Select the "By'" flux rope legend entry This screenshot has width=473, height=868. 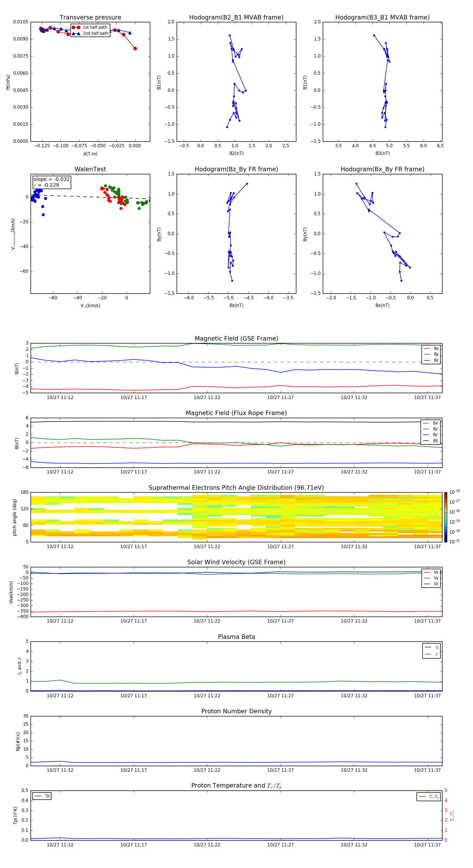click(431, 429)
